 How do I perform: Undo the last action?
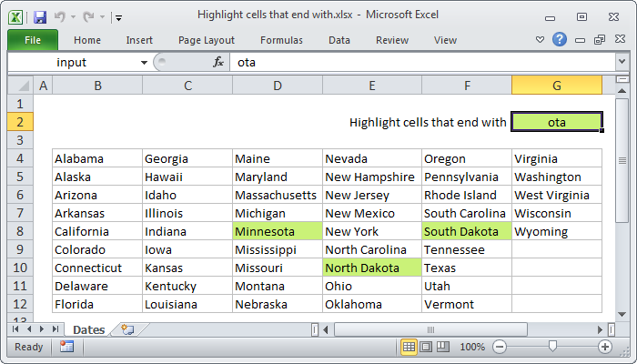click(x=60, y=16)
